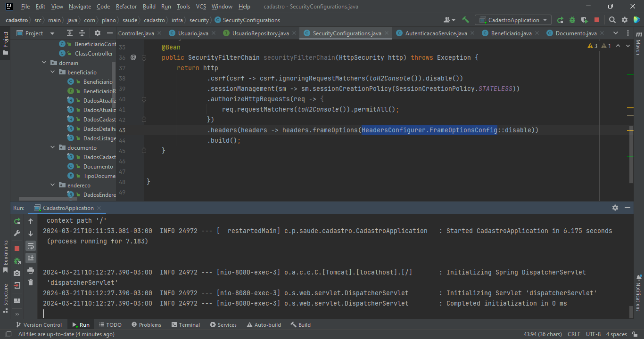Toggle the Project side tool window
Screen dimensions: 644x339
[6, 43]
